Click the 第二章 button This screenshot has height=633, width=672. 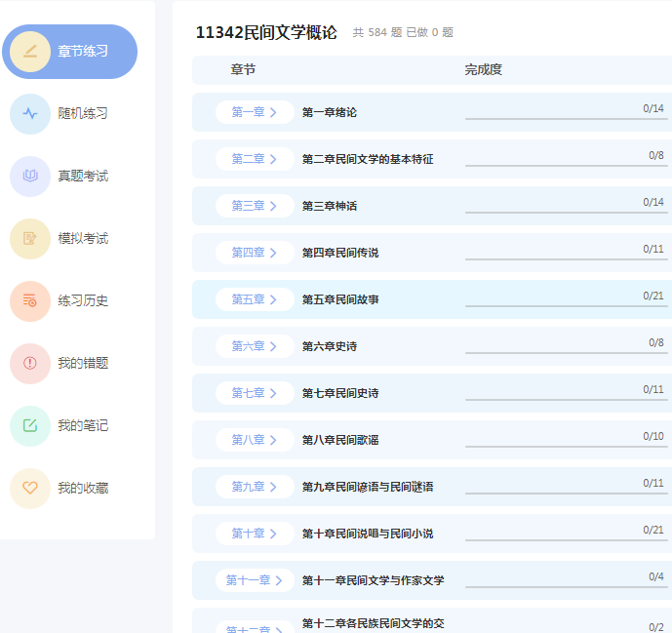point(255,159)
